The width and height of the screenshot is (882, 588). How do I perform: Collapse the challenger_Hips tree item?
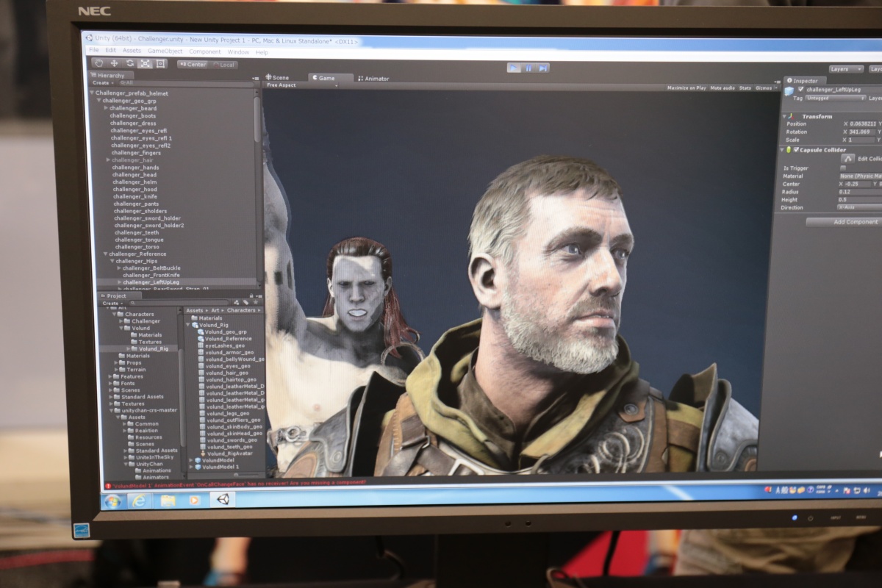[112, 261]
